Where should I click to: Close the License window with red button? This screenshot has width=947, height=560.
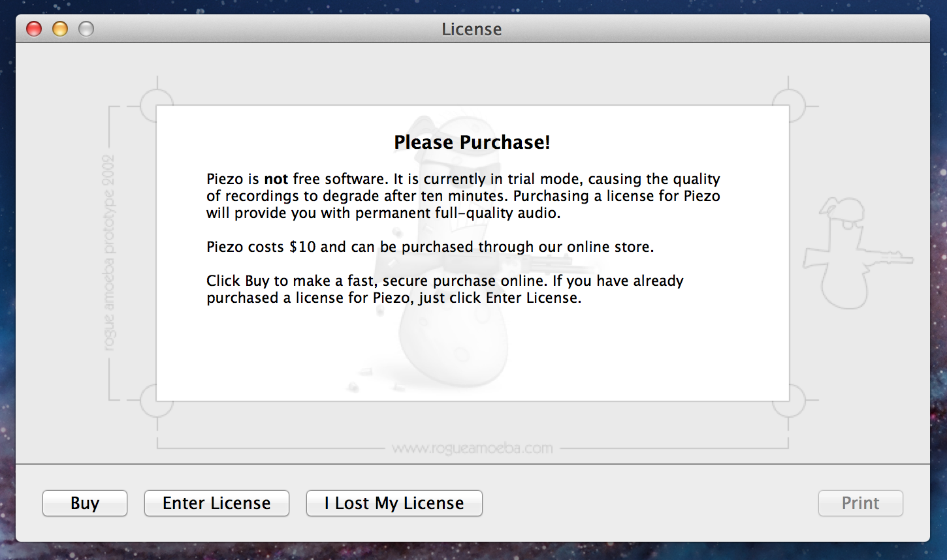[34, 29]
